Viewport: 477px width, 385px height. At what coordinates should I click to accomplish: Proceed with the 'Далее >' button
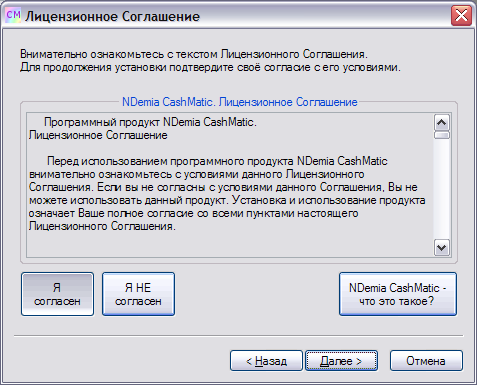[341, 361]
